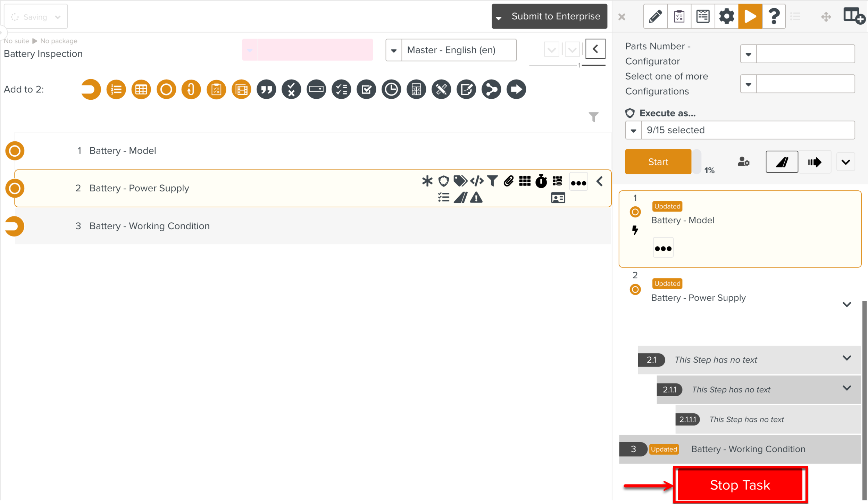Click the stopwatch timer icon on step 2

tap(541, 181)
